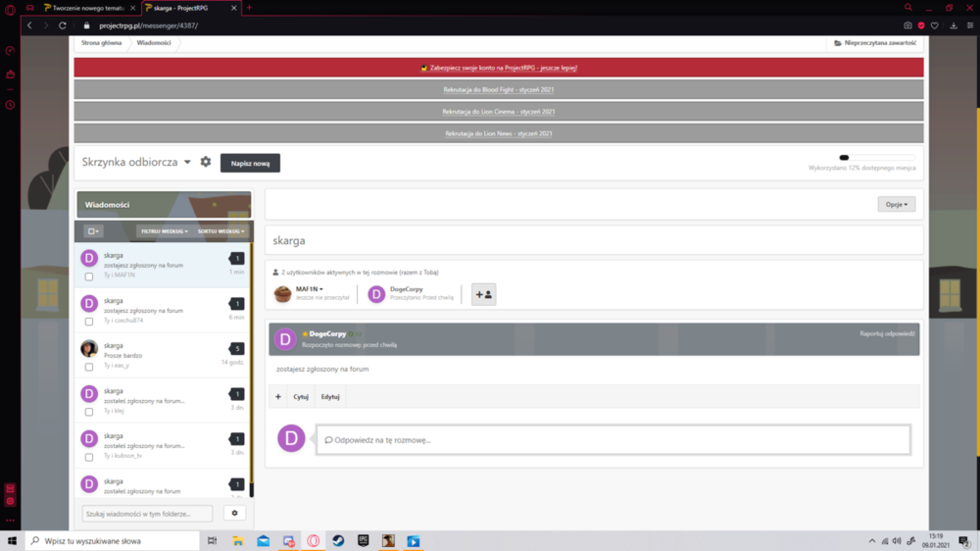Go to Wiadomości breadcrumb

click(x=154, y=43)
